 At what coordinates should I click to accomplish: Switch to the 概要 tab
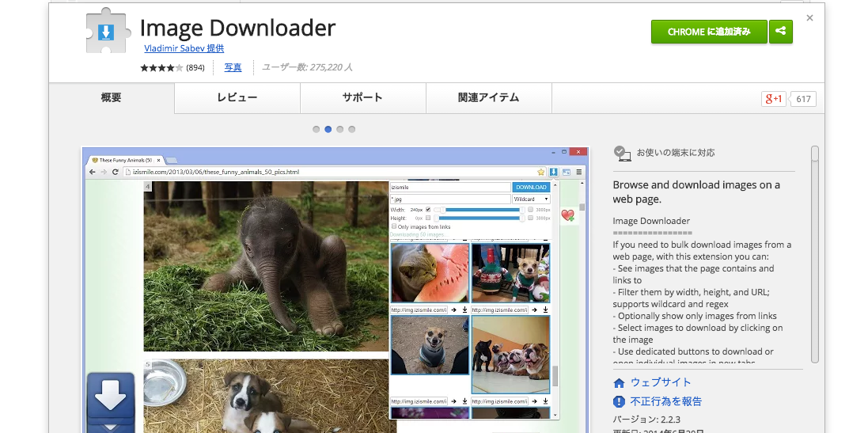pos(112,98)
